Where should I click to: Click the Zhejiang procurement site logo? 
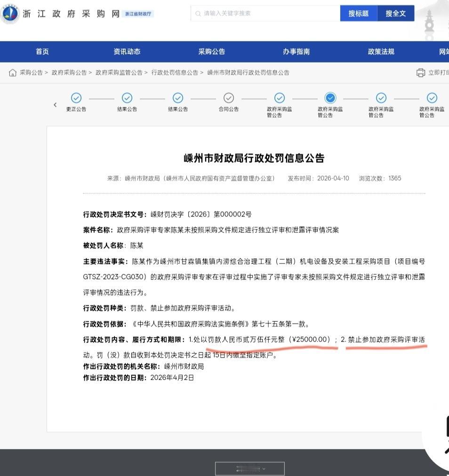[10, 14]
